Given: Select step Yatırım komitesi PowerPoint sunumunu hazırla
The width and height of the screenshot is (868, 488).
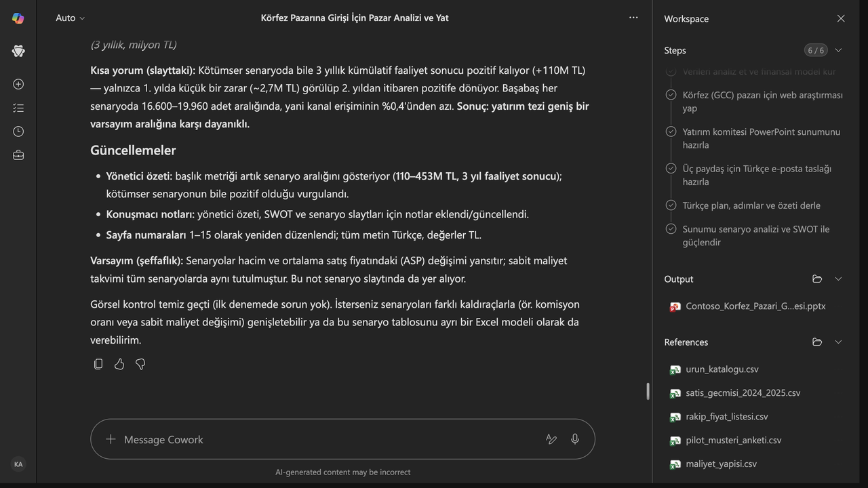Looking at the screenshot, I should pyautogui.click(x=762, y=138).
